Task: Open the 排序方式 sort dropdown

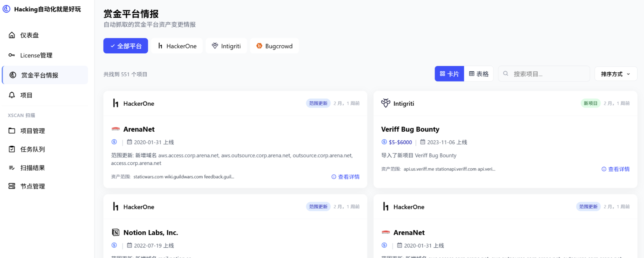Action: 616,74
